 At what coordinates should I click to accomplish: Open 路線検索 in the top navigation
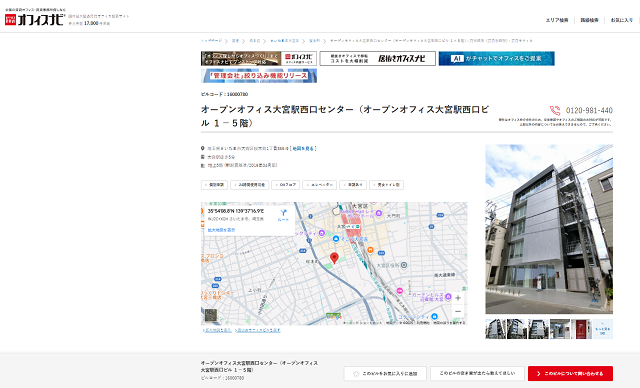click(589, 20)
